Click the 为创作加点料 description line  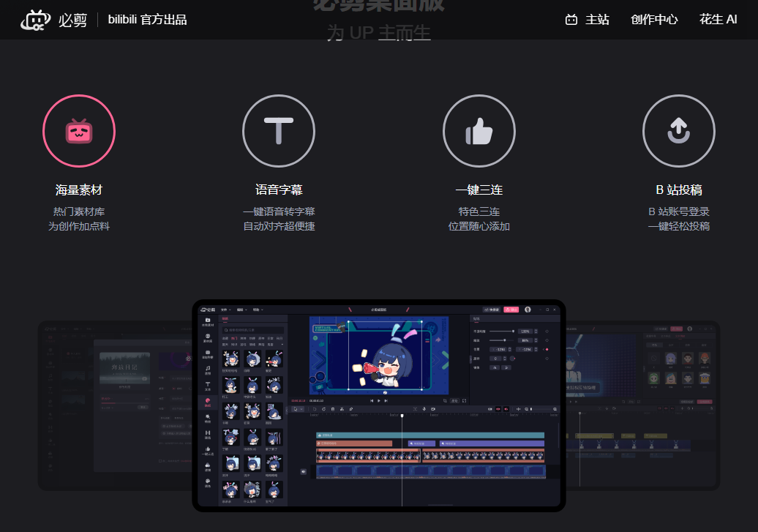(79, 226)
